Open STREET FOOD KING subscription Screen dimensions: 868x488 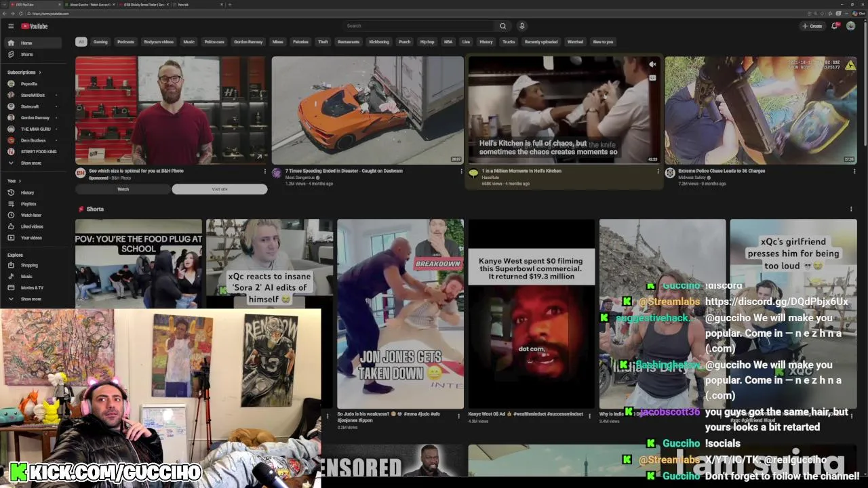33,151
